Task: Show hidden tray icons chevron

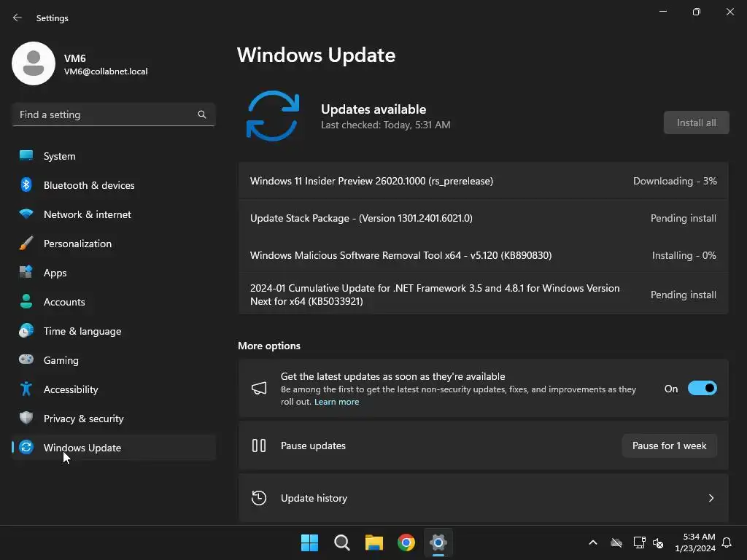Action: pos(593,542)
